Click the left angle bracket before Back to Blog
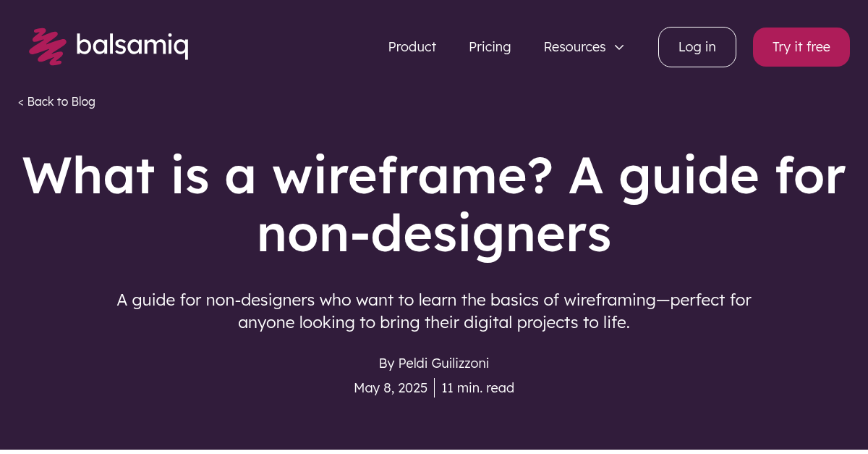 [21, 102]
